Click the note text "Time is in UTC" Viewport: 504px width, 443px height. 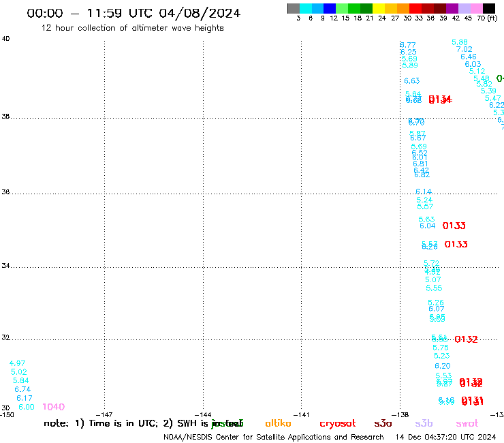123,423
